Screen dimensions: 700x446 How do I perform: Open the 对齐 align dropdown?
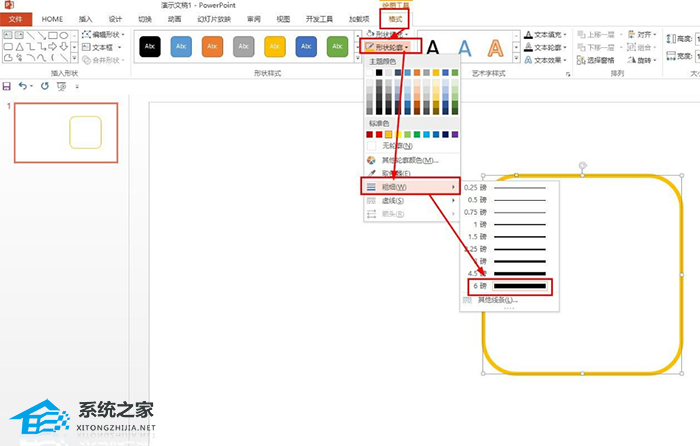point(642,34)
